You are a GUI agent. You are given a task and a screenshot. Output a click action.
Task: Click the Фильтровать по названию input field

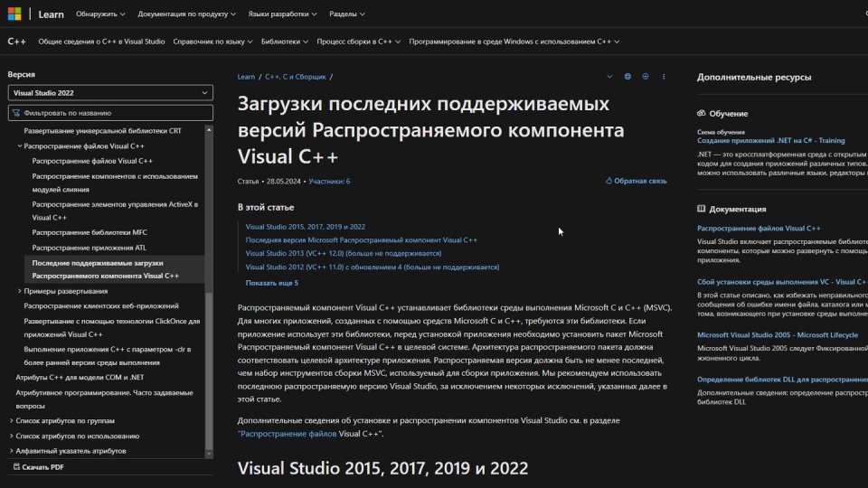(110, 113)
